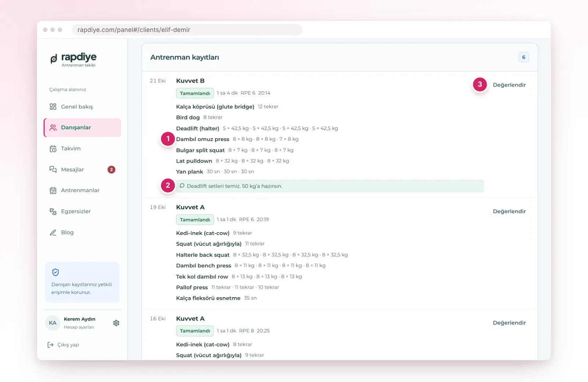This screenshot has height=382, width=588.
Task: Click the KA user avatar
Action: click(53, 323)
